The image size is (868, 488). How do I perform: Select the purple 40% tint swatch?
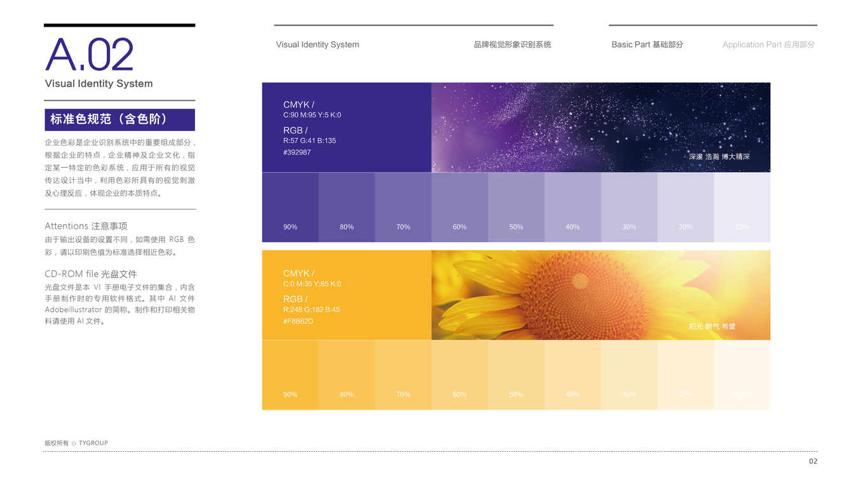(x=573, y=207)
